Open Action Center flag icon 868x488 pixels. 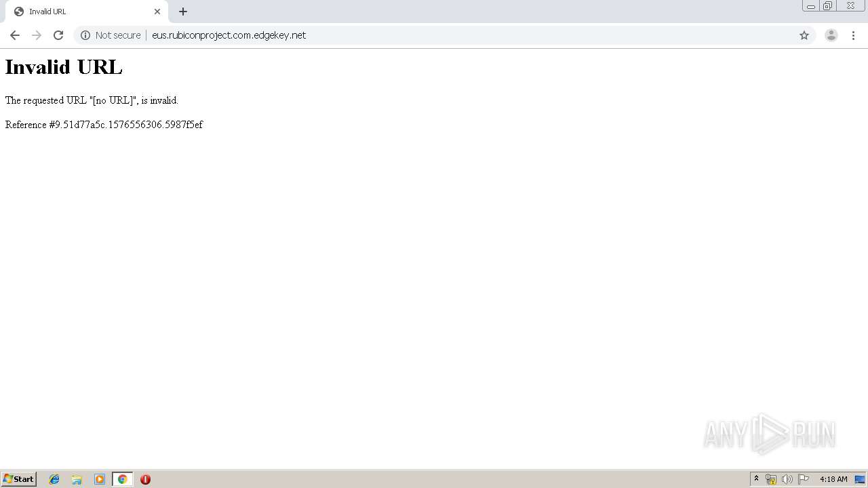tap(804, 479)
